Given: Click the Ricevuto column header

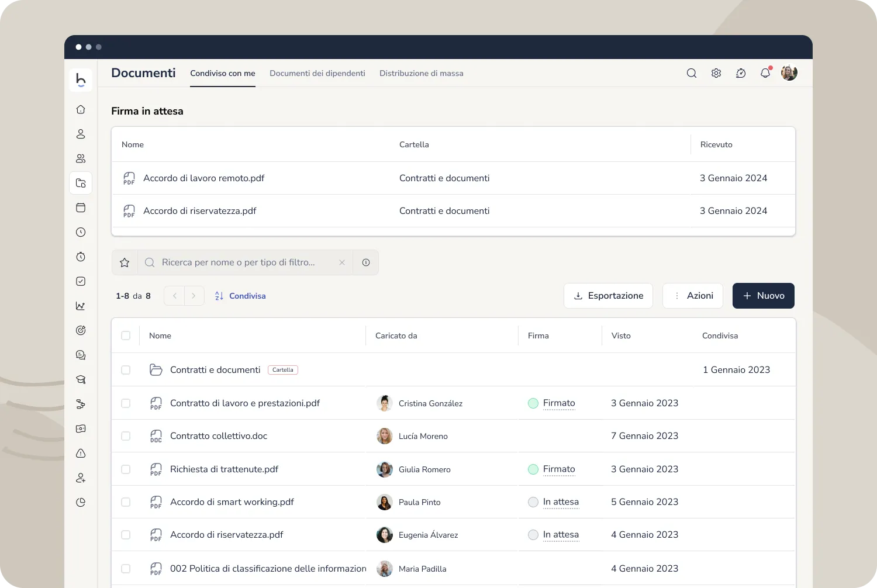Looking at the screenshot, I should (716, 144).
